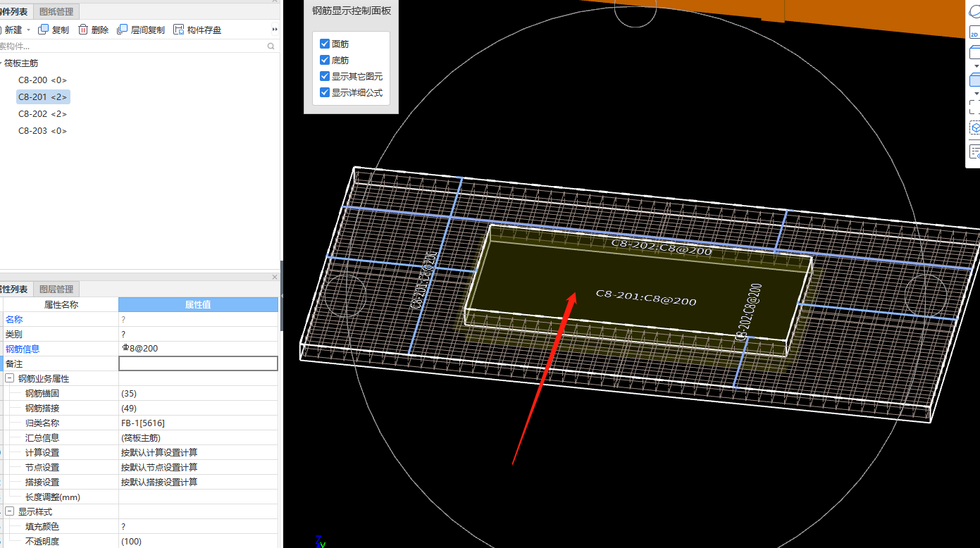The height and width of the screenshot is (548, 980).
Task: Click the 备注 value input box
Action: coord(198,363)
